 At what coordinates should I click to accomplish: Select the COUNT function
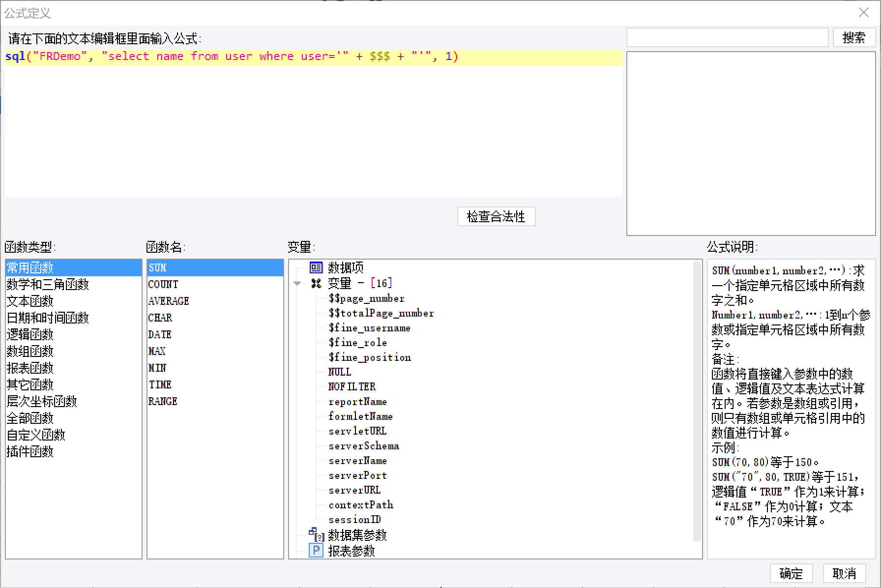click(215, 285)
